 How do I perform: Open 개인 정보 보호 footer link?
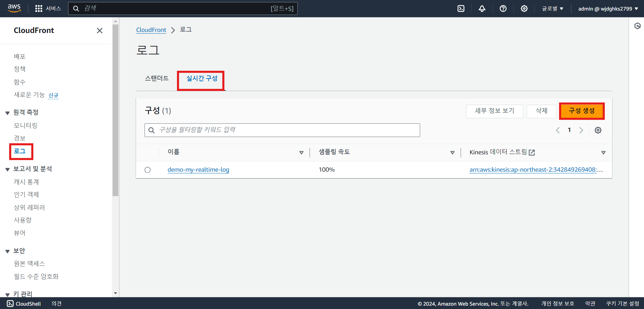[558, 304]
